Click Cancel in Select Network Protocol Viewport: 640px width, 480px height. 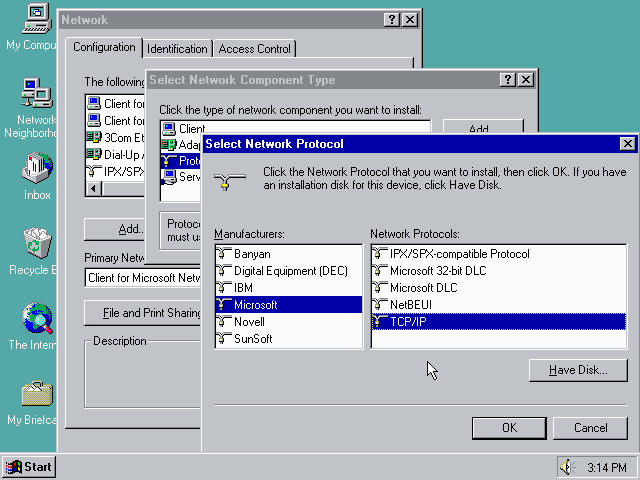590,428
